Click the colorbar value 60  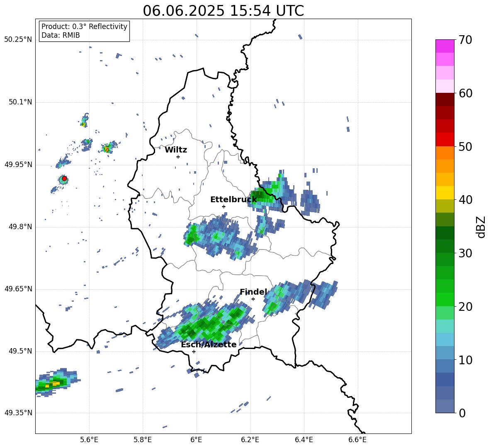[465, 93]
